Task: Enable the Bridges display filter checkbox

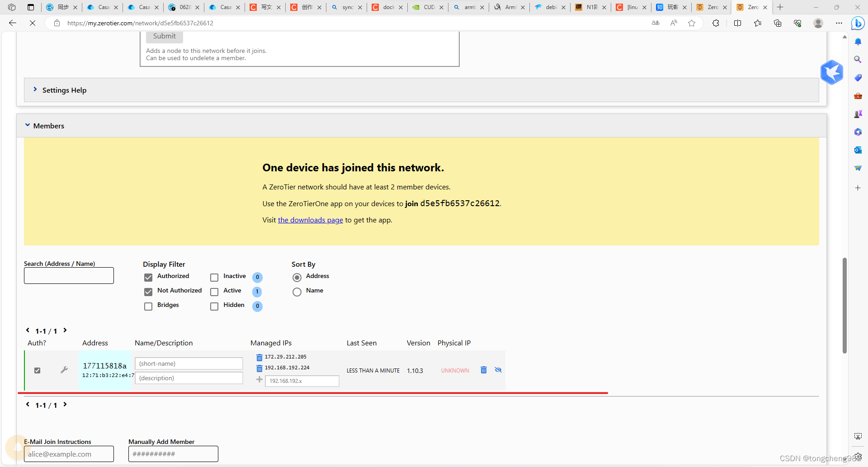Action: click(x=148, y=306)
